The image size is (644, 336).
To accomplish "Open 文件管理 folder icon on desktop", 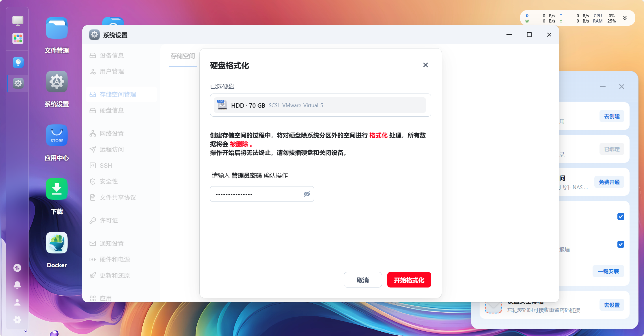I will point(57,28).
